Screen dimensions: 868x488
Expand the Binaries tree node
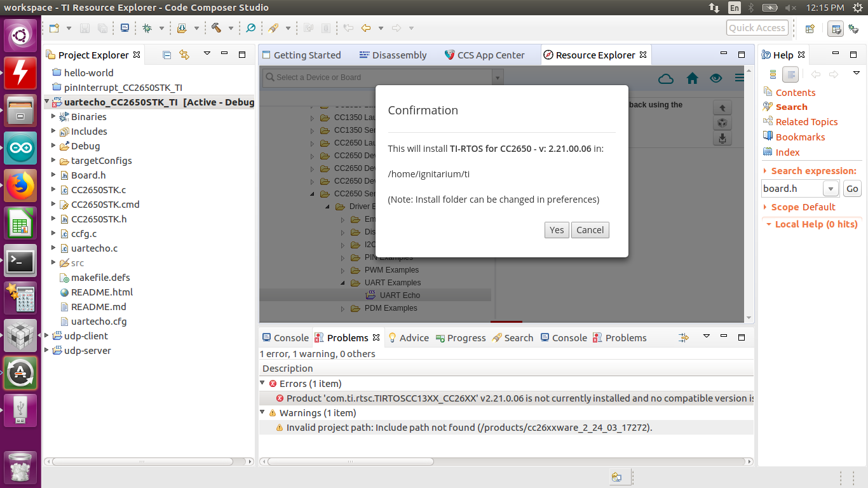53,117
